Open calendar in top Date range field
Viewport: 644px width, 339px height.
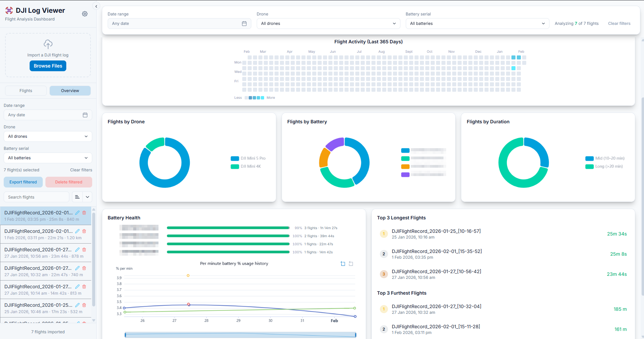click(x=244, y=24)
